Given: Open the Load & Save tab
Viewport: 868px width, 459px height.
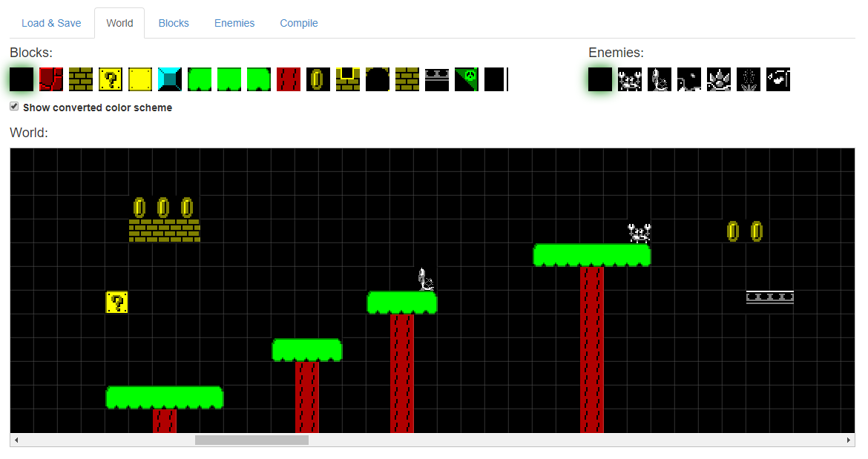Looking at the screenshot, I should click(x=51, y=23).
